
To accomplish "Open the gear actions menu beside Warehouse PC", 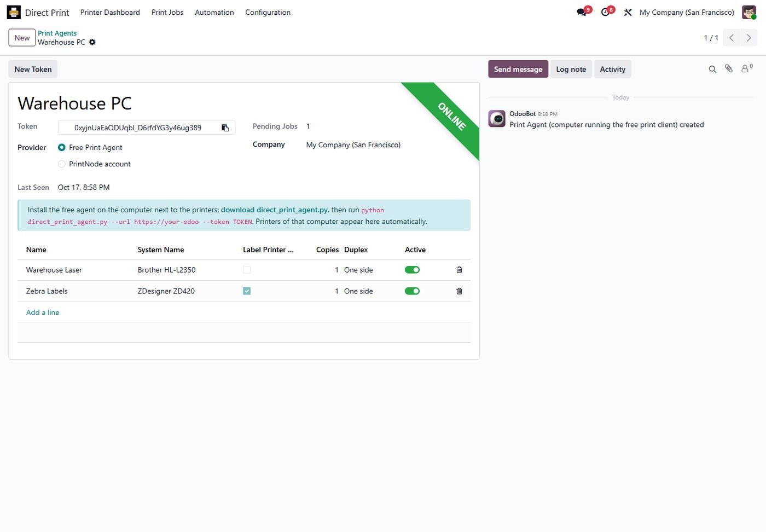I will (x=92, y=42).
